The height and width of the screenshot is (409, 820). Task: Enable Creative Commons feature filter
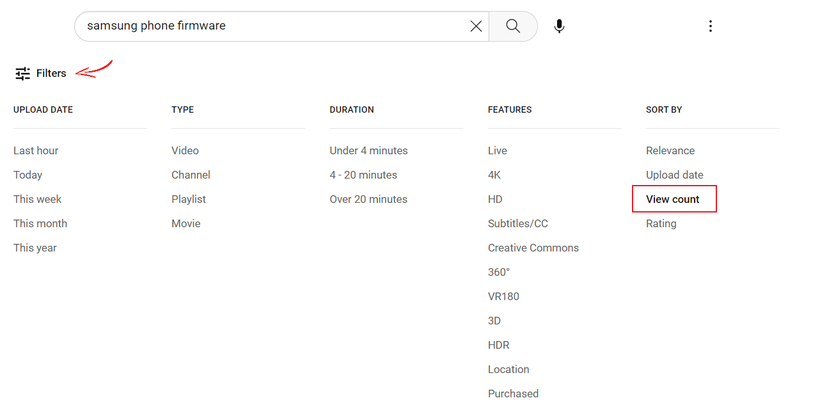pyautogui.click(x=533, y=248)
